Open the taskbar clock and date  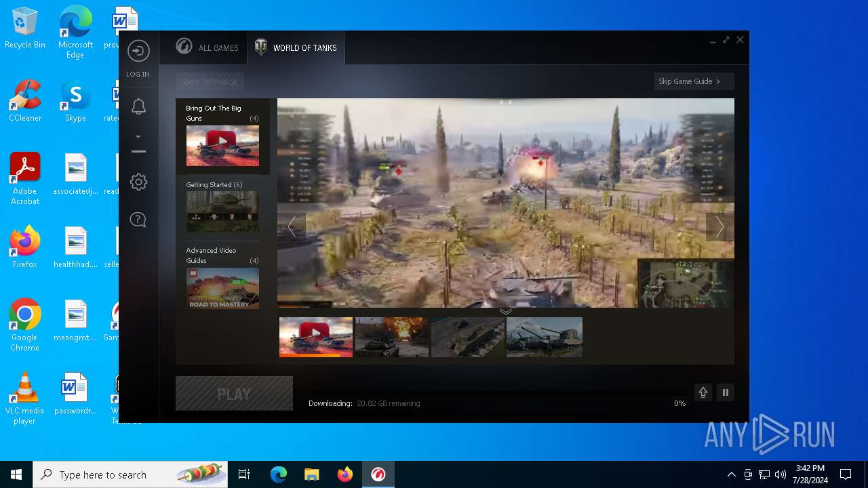(810, 474)
